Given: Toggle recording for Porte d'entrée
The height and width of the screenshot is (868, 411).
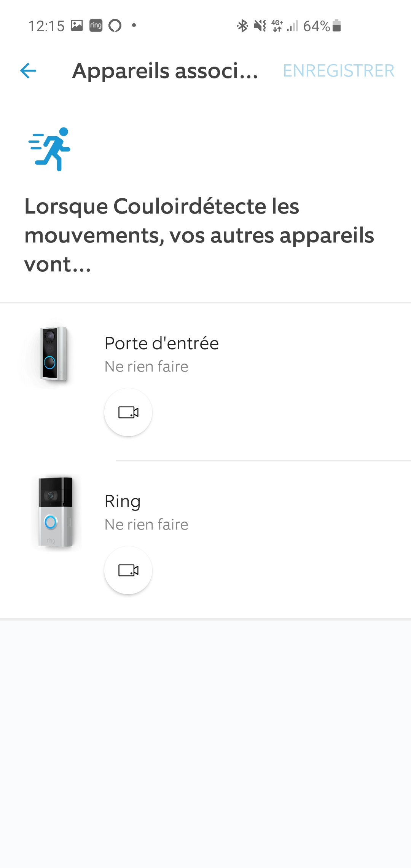Looking at the screenshot, I should [128, 412].
